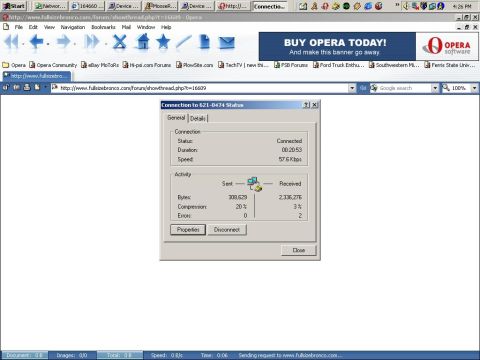Image resolution: width=480 pixels, height=360 pixels.
Task: Open the File menu
Action: [19, 27]
